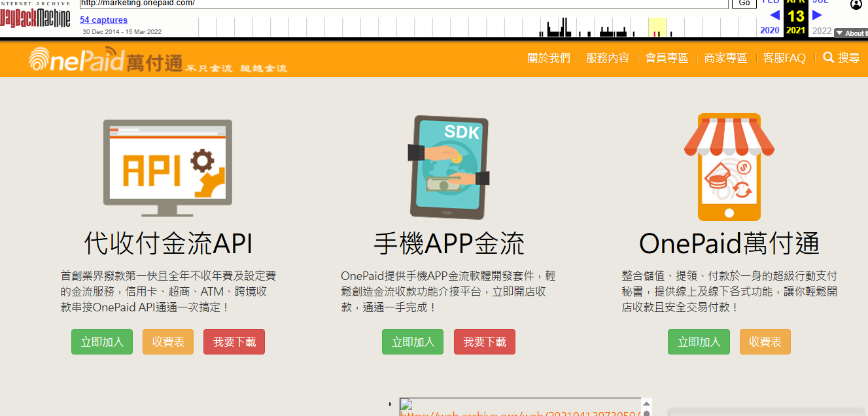Go to previous capture with left arrow
868x416 pixels.
(774, 14)
